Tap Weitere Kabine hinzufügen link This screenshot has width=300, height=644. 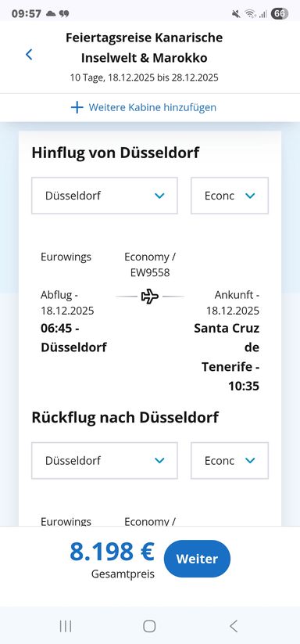click(x=152, y=108)
